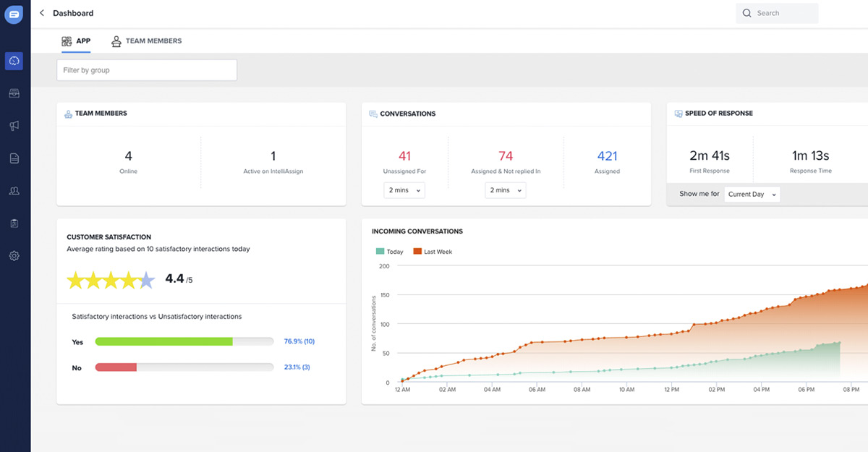Open the 2 mins dropdown under Assigned & Not replied In

pos(506,190)
